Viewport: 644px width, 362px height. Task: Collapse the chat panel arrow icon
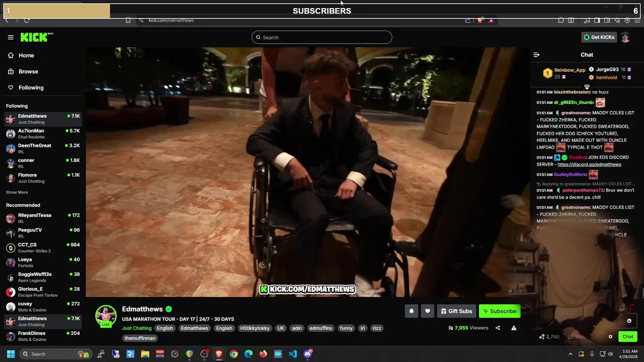pos(536,55)
